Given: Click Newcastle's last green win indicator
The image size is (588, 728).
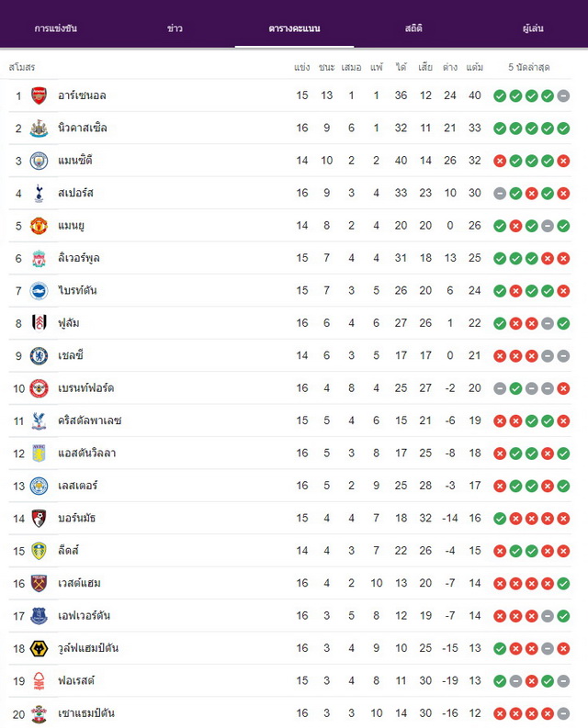Looking at the screenshot, I should tap(563, 129).
